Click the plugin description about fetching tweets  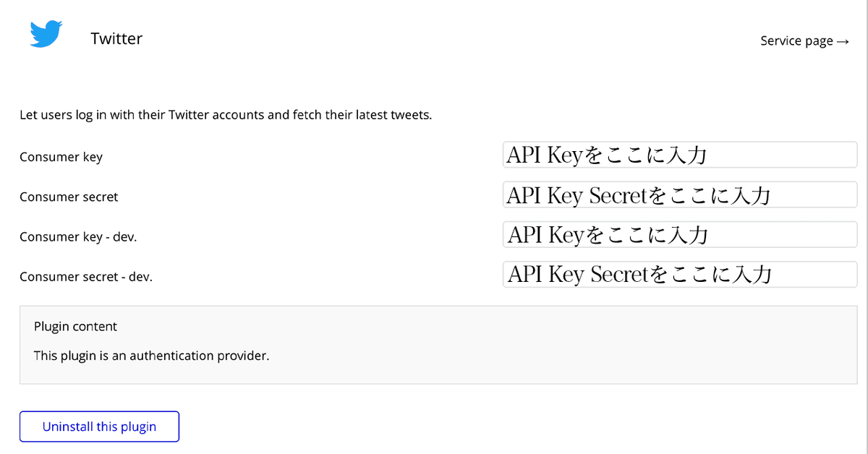(x=226, y=115)
